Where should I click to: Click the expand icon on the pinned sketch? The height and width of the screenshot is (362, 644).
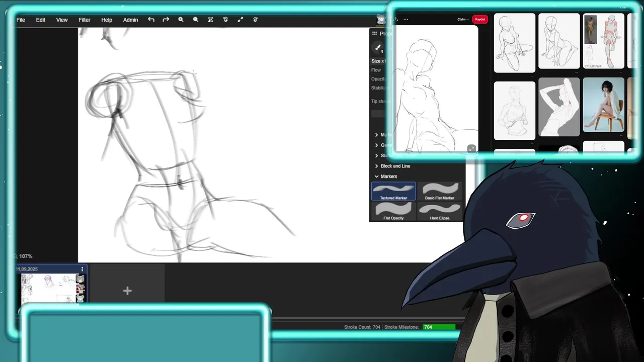coord(471,149)
